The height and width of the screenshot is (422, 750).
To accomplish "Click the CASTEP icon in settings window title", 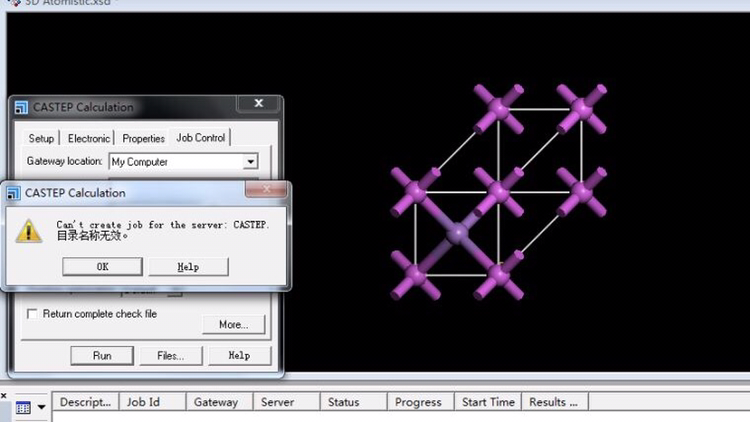I will pos(21,107).
